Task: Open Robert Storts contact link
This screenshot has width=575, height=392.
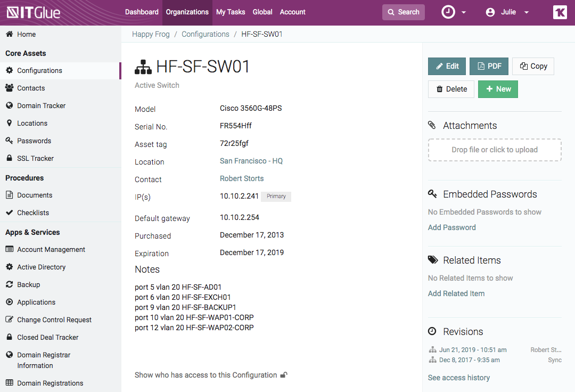Action: point(242,178)
